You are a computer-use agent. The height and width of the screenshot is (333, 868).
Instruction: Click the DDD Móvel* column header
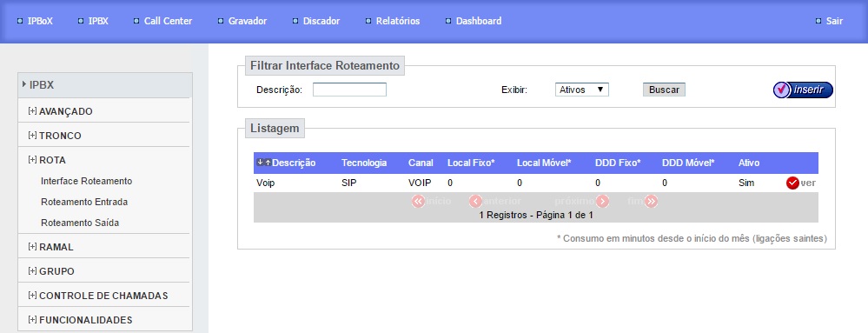click(x=688, y=163)
